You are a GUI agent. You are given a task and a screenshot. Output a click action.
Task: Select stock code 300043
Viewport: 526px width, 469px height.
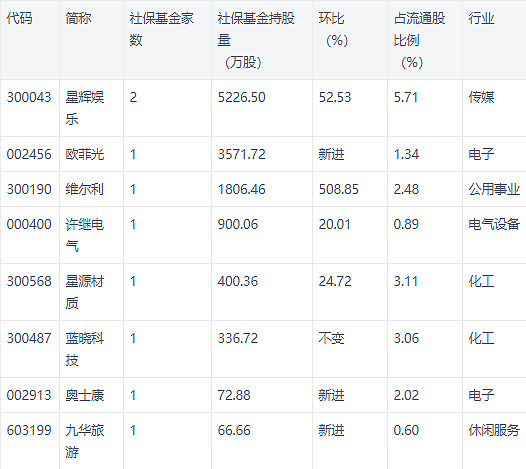point(29,97)
